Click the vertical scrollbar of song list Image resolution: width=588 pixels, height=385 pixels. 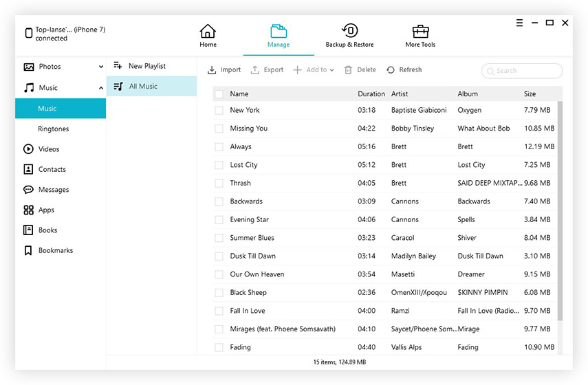560,210
